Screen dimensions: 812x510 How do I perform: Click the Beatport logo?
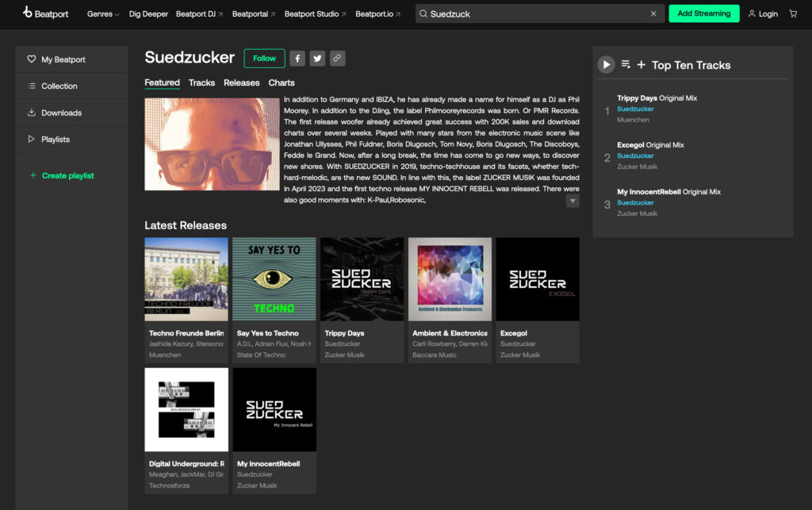pyautogui.click(x=45, y=13)
